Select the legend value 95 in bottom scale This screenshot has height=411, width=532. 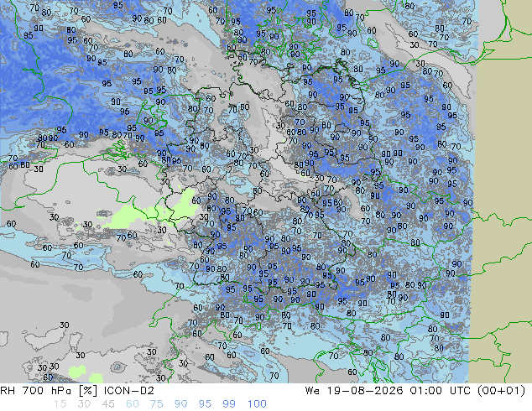click(x=205, y=404)
